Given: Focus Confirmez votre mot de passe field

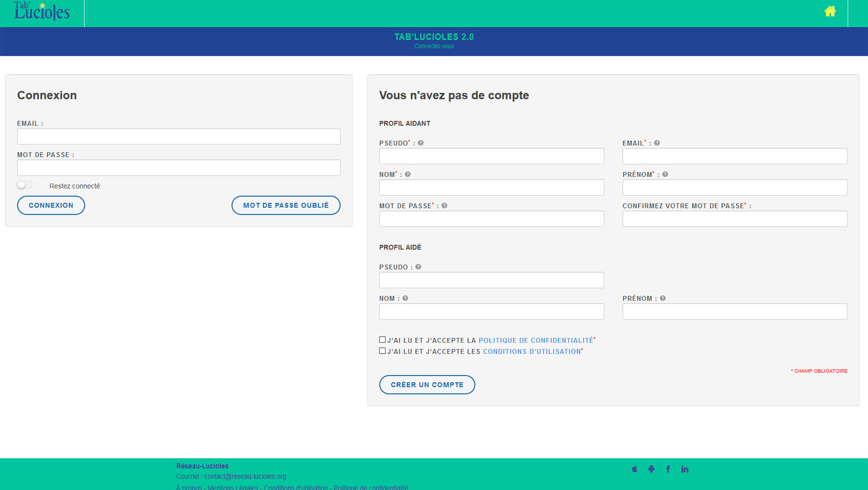Looking at the screenshot, I should pyautogui.click(x=735, y=219).
